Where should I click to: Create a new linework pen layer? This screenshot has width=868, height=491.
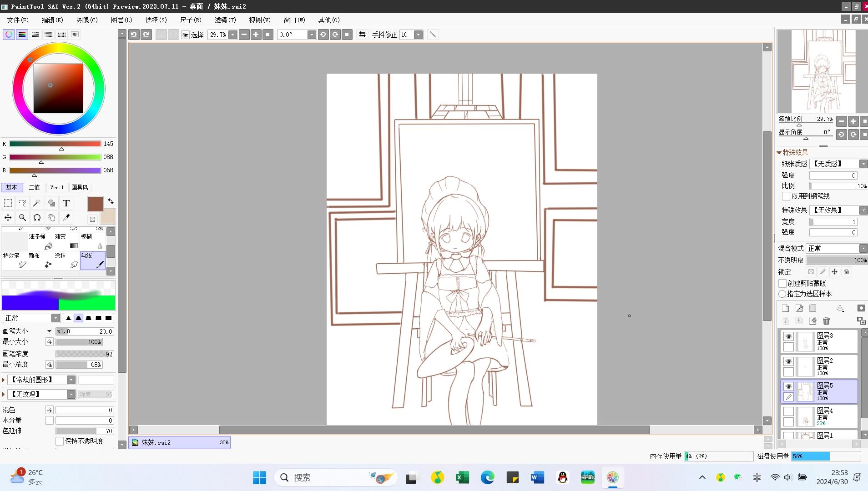(x=799, y=308)
